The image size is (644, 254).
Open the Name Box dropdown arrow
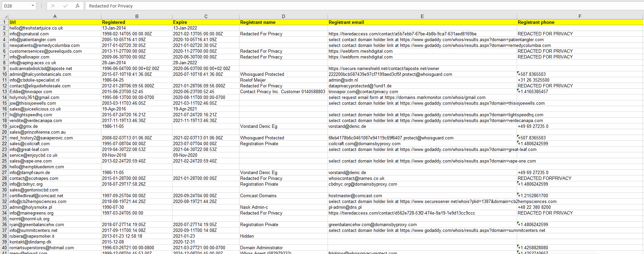[33, 6]
